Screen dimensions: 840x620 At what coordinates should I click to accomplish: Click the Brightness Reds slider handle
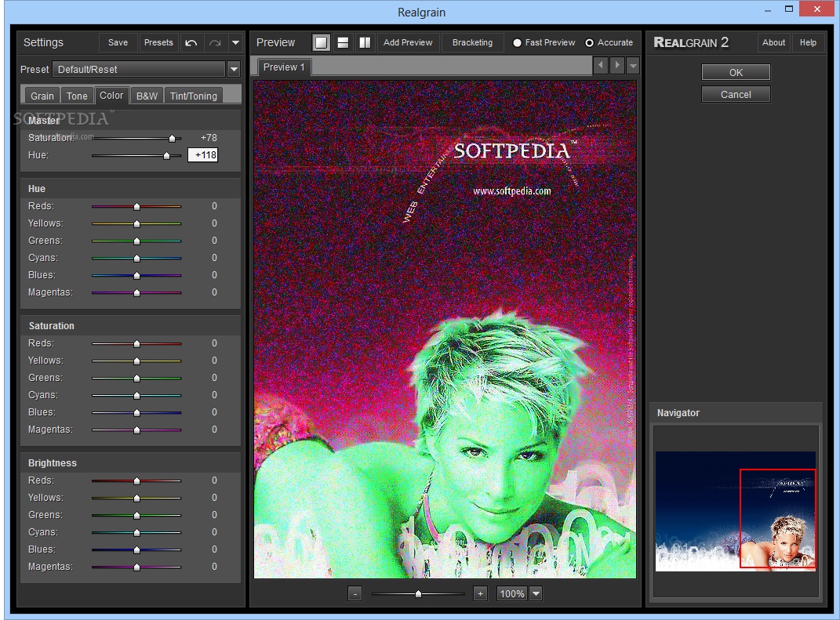[136, 480]
